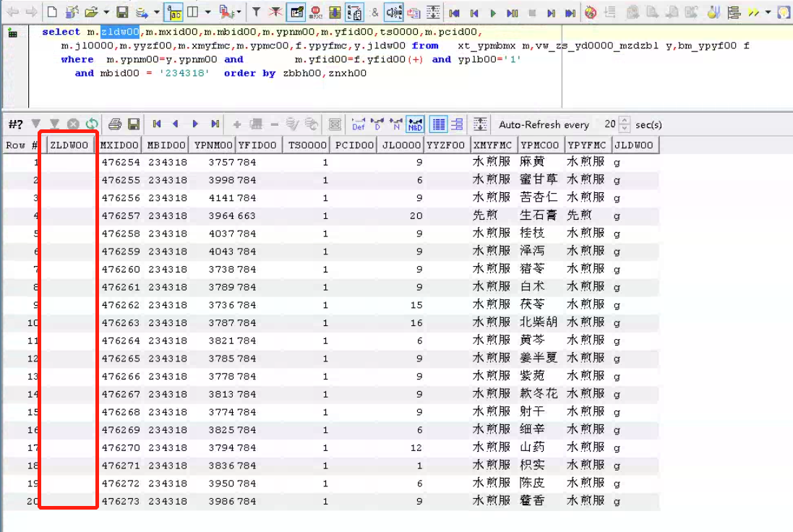Increase the Auto-Refresh seconds value

(625, 121)
